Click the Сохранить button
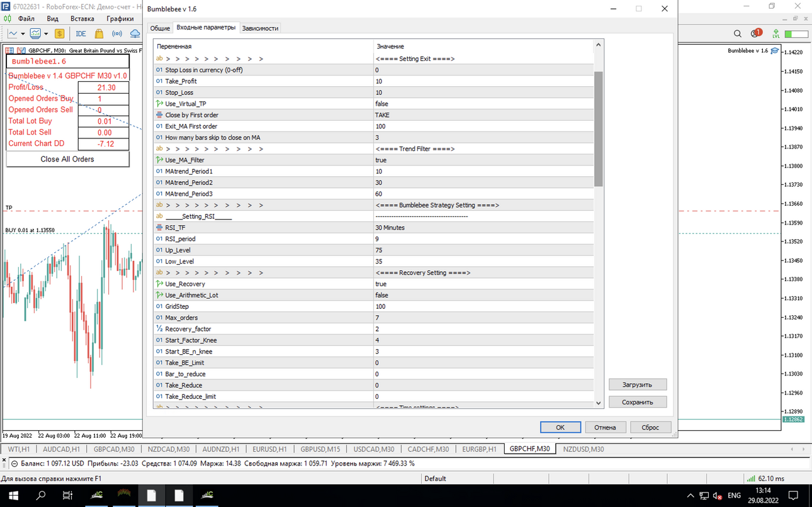 pyautogui.click(x=638, y=402)
